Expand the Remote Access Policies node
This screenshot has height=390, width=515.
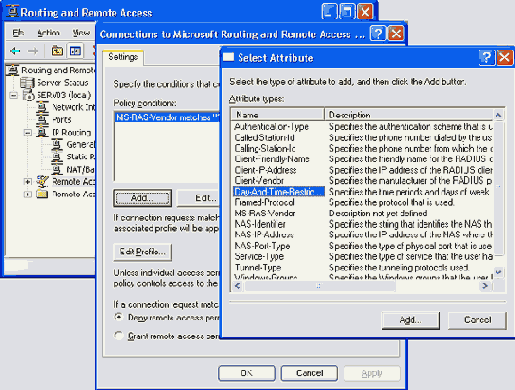tap(28, 182)
